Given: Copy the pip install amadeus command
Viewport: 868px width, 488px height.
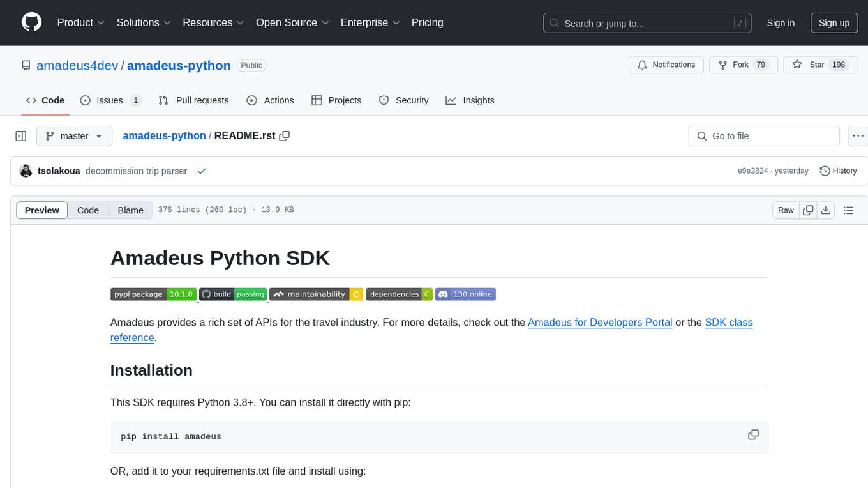Looking at the screenshot, I should [x=753, y=435].
